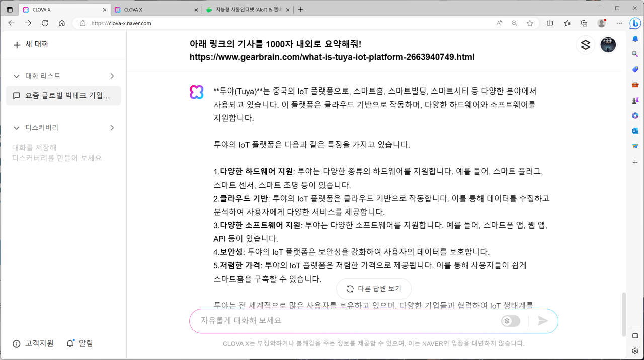This screenshot has width=644, height=360.
Task: Open the Read aloud icon
Action: pyautogui.click(x=499, y=23)
